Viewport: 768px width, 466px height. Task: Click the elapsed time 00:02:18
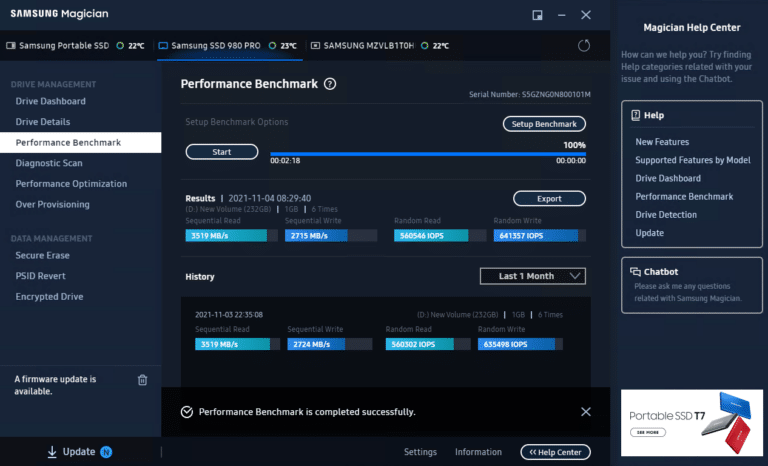[285, 161]
